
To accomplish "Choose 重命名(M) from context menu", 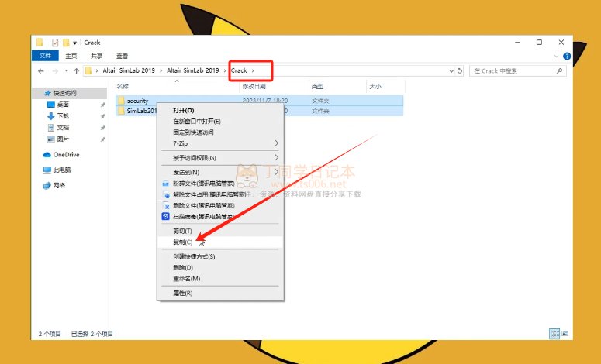I will (x=220, y=279).
